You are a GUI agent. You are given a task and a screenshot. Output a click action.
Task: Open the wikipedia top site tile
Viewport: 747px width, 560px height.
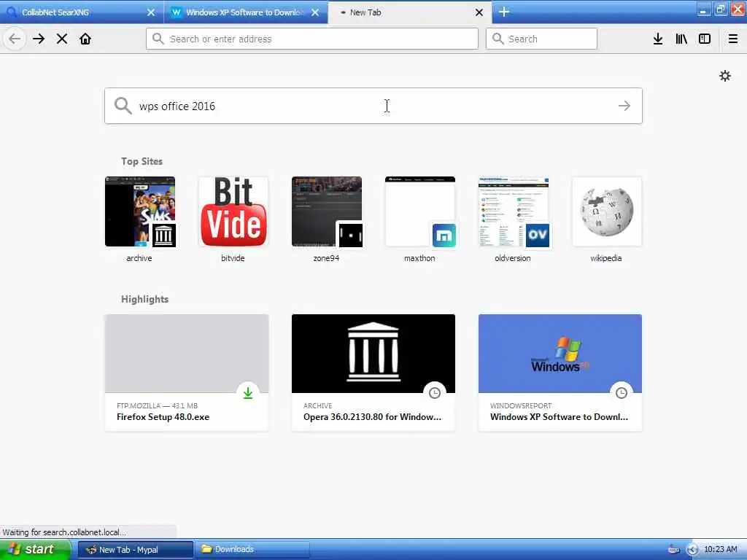[x=606, y=219]
